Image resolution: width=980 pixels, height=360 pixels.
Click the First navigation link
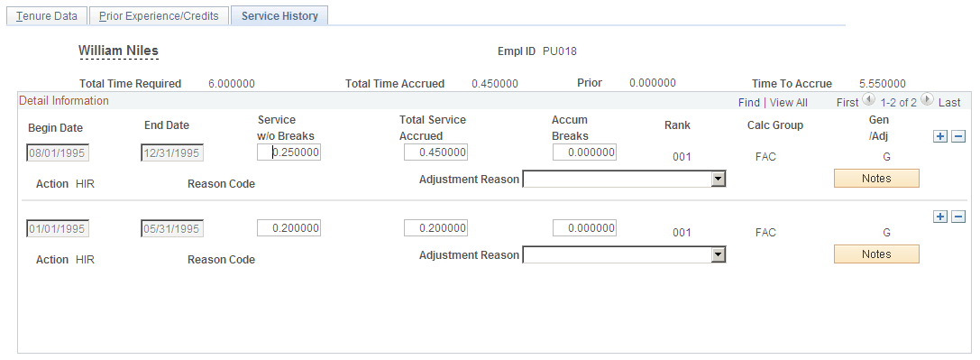(847, 103)
